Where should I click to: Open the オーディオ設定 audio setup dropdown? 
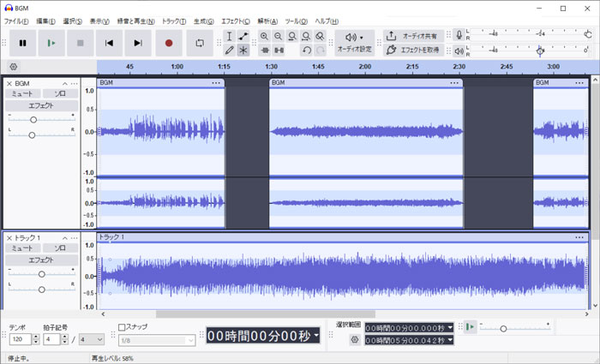[x=355, y=43]
